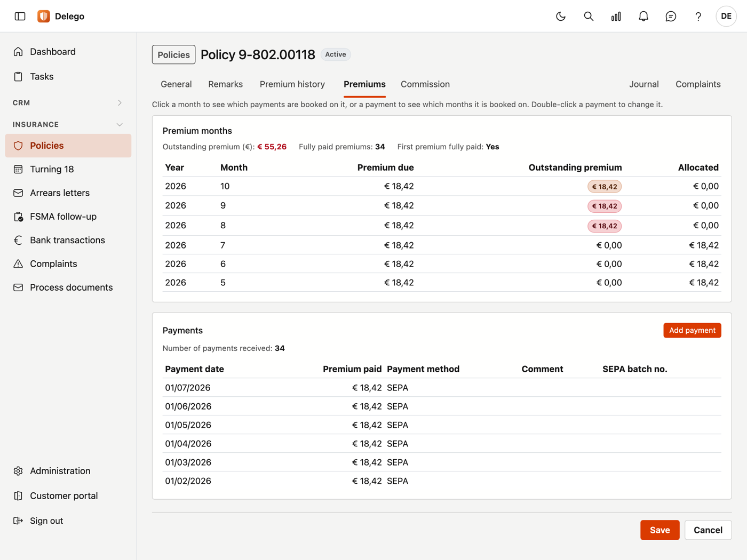Open Complaints in the sidebar
747x560 pixels.
[68, 263]
